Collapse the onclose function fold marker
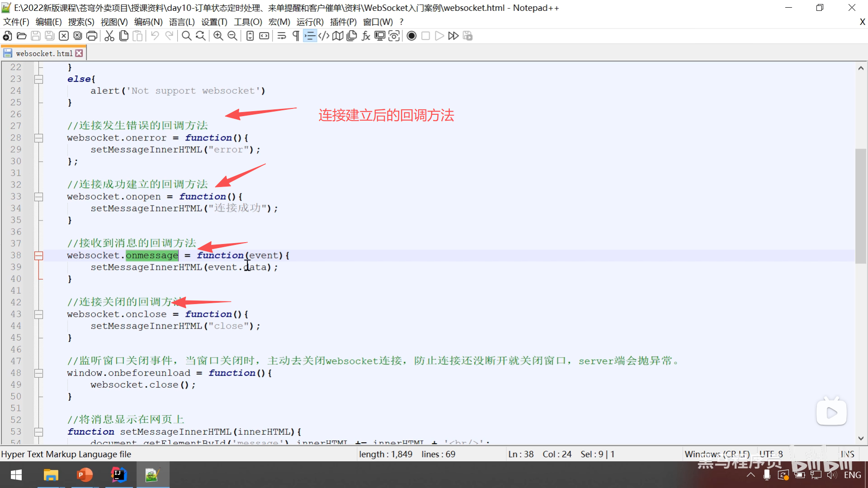 click(x=39, y=314)
